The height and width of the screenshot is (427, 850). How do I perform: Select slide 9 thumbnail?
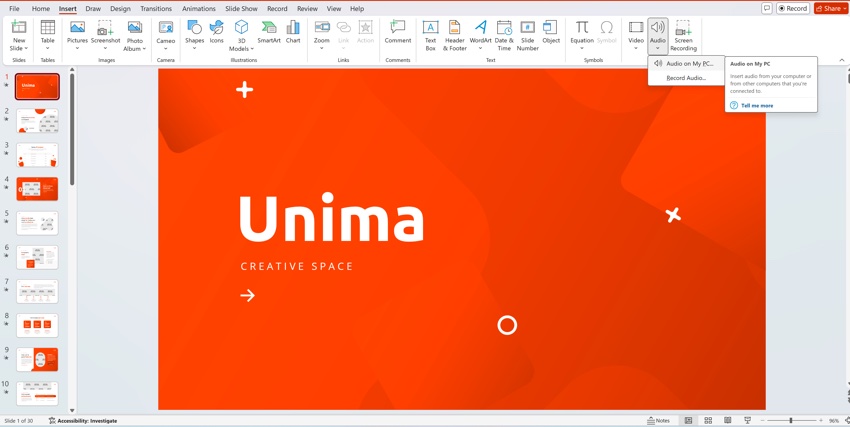click(x=37, y=359)
